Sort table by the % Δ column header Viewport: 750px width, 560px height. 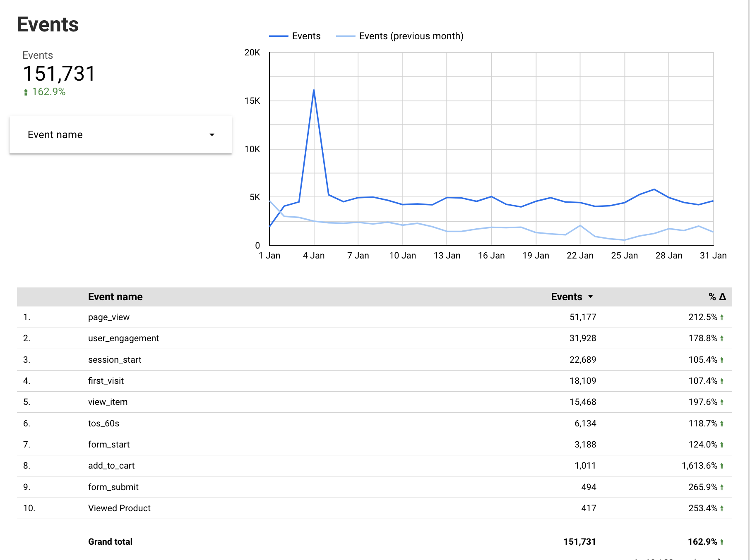pyautogui.click(x=717, y=297)
